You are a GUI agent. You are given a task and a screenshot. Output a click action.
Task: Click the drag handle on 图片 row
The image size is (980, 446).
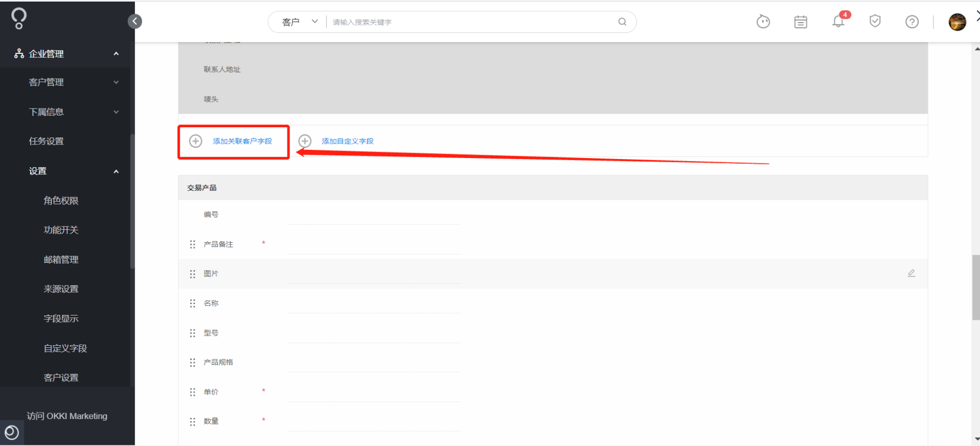[193, 274]
